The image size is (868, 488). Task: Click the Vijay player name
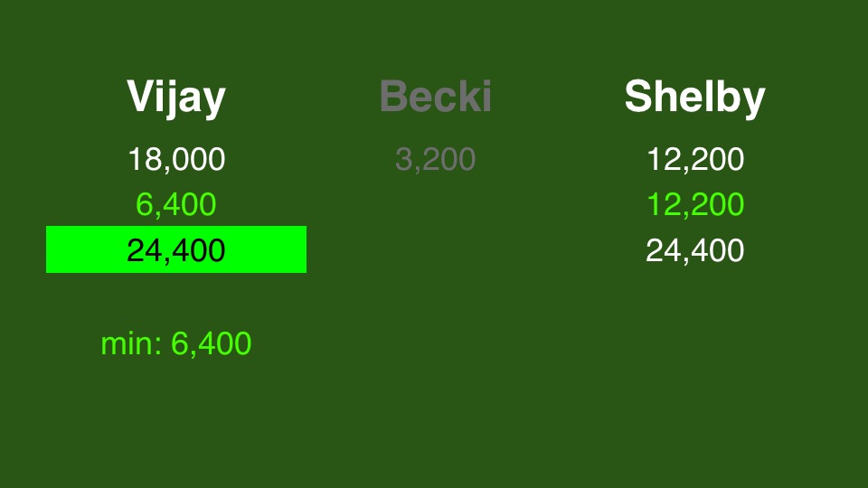coord(176,98)
